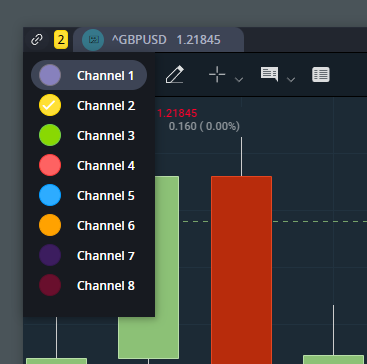Open the data list view icon
The width and height of the screenshot is (367, 364).
point(321,75)
